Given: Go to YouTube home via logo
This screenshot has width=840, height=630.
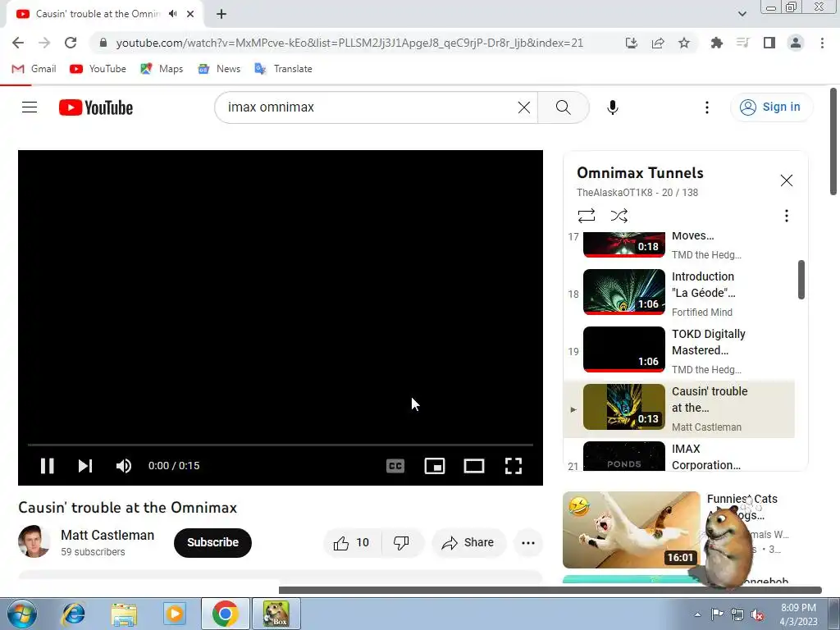Looking at the screenshot, I should point(96,107).
